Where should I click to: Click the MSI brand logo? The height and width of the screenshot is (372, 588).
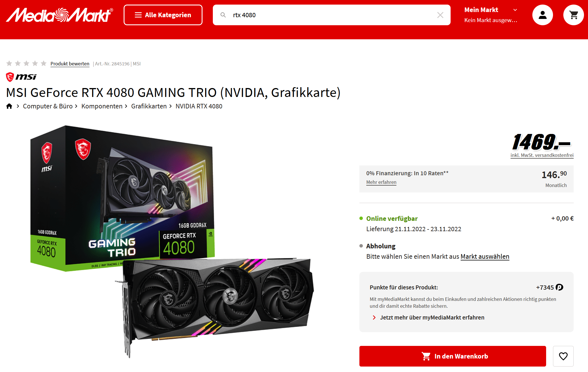(22, 77)
